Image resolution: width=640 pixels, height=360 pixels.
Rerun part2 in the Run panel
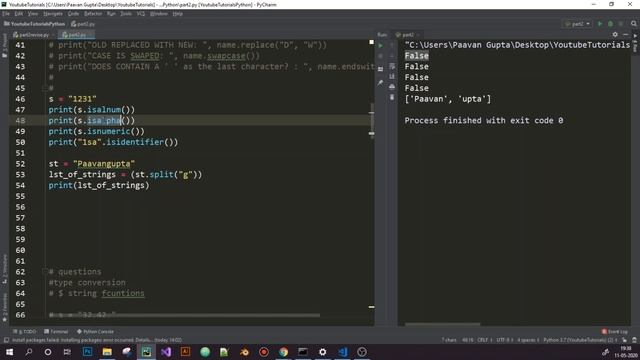[x=381, y=45]
